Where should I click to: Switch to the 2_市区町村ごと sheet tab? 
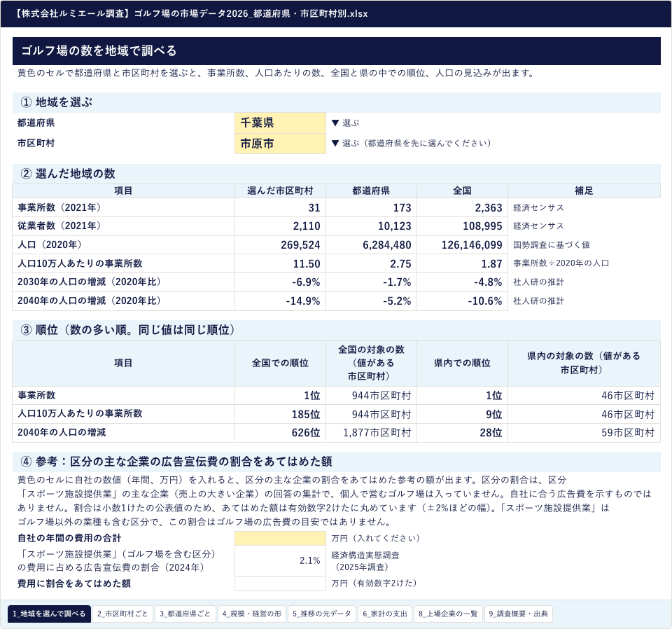click(122, 614)
